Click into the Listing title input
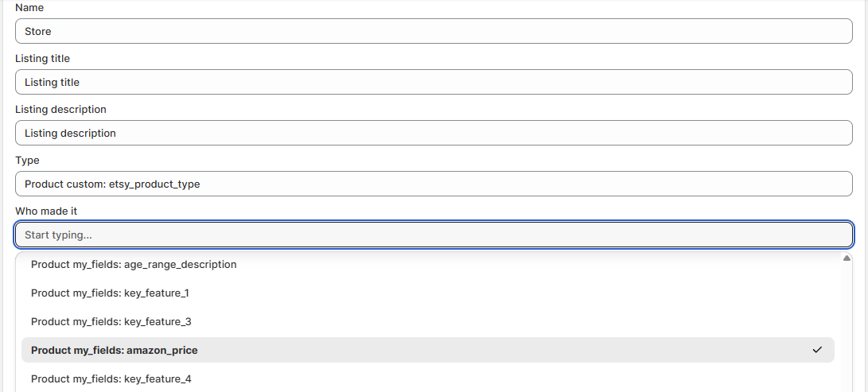Viewport: 868px width, 392px height. [x=434, y=82]
